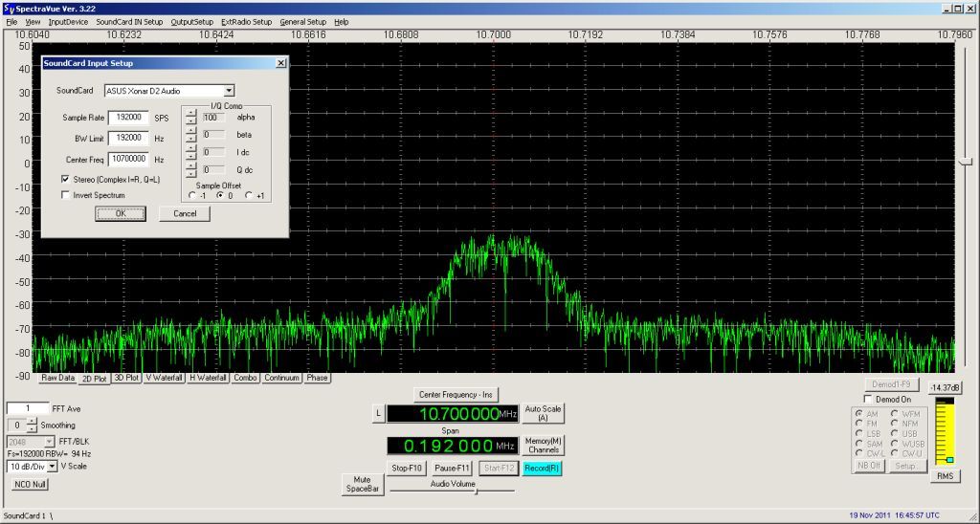This screenshot has height=524, width=980.
Task: Click the RMS meter button
Action: point(945,476)
